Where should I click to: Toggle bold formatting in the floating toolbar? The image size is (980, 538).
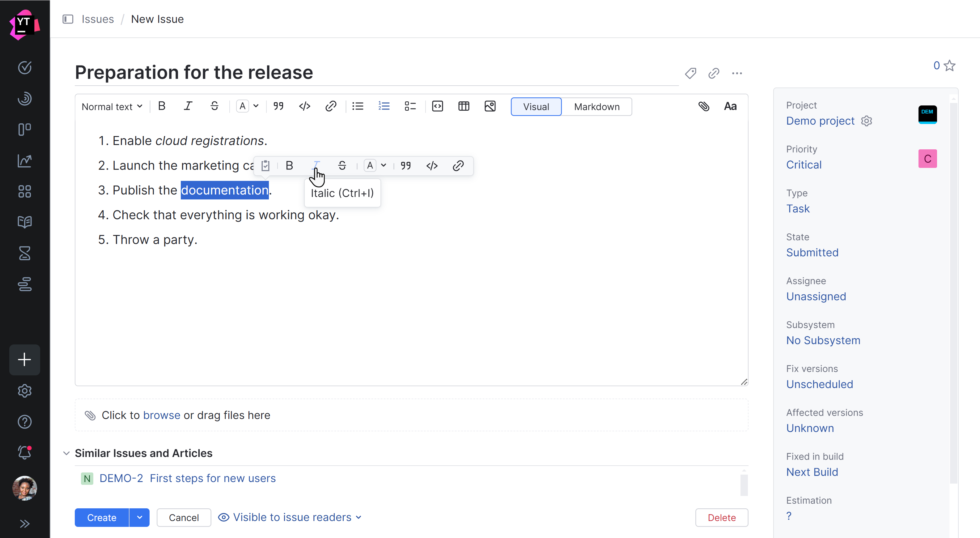point(289,165)
